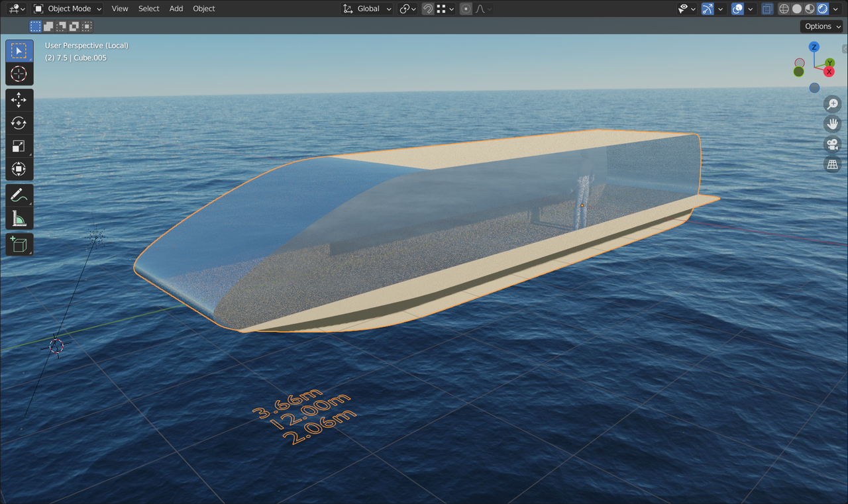This screenshot has width=848, height=504.
Task: Pick the Rotate tool
Action: (19, 123)
